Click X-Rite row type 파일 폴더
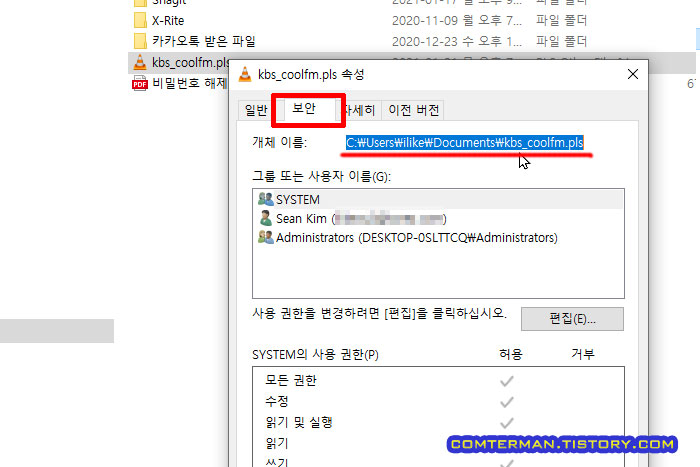 561,21
